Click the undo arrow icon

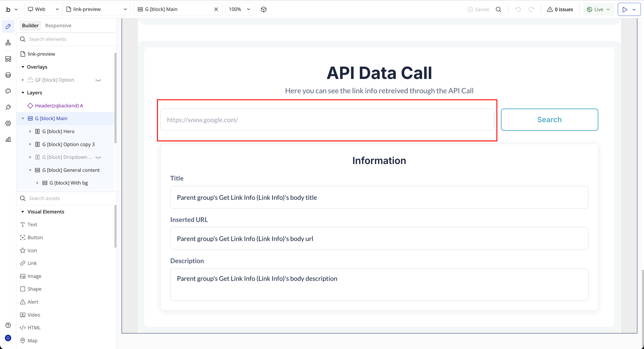pyautogui.click(x=518, y=9)
